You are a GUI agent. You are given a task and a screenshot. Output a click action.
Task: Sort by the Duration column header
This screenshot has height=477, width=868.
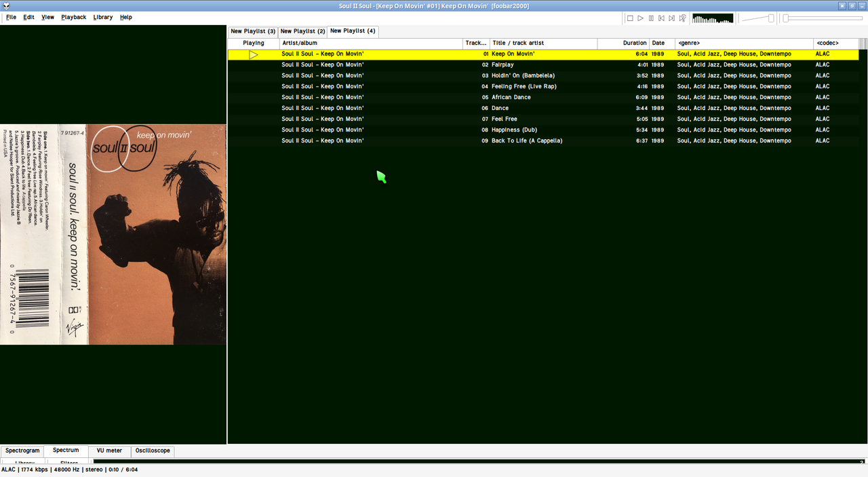[623, 43]
